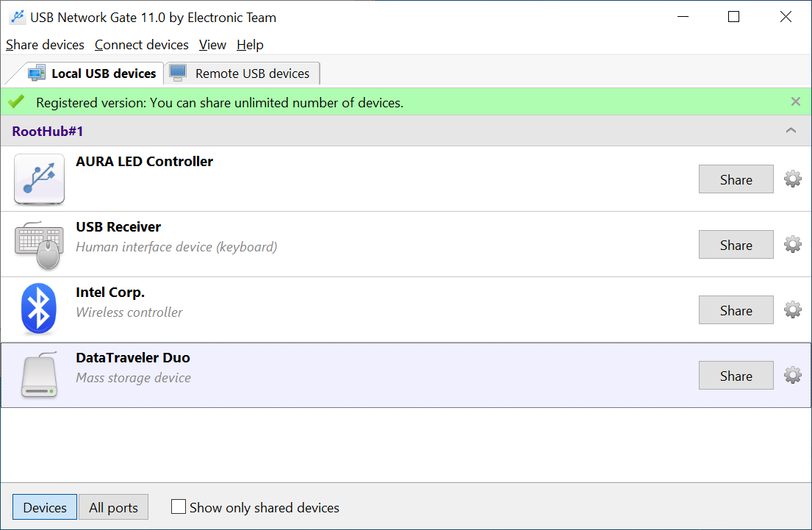Collapse the RootHub#1 group chevron
This screenshot has height=530, width=812.
[x=791, y=131]
